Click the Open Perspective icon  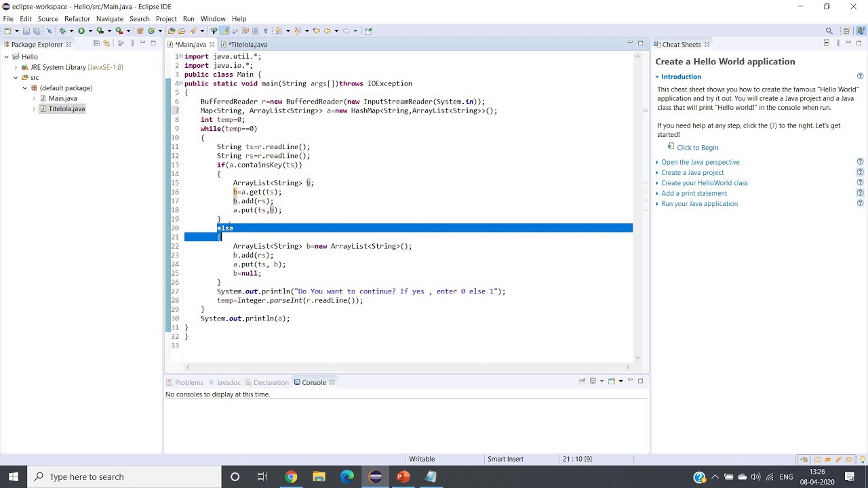click(846, 30)
